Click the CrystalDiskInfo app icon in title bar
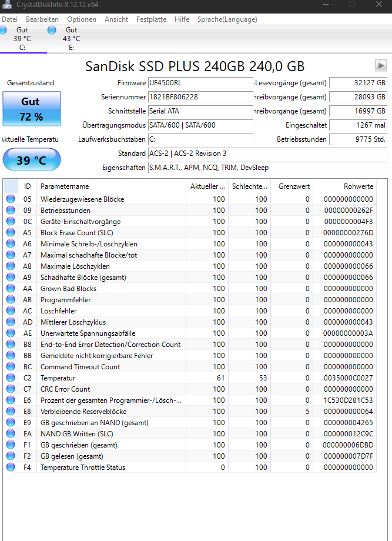This screenshot has height=541, width=392. click(x=6, y=5)
